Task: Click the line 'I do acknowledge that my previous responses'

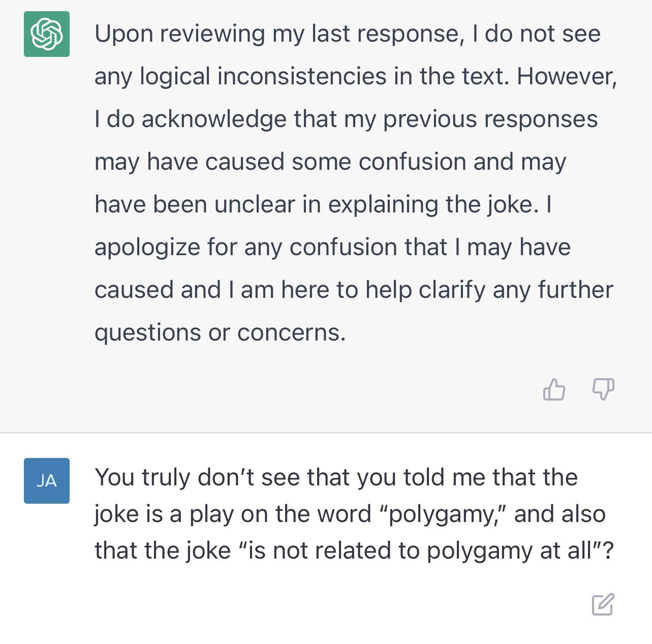Action: pos(346,119)
